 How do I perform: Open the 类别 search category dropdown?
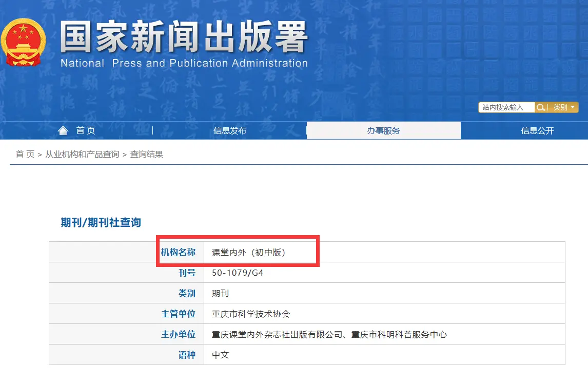coord(563,107)
